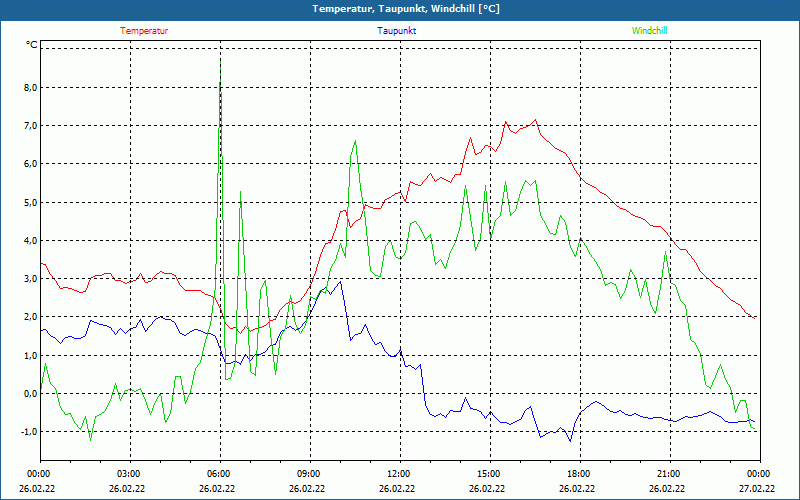
Task: Click the 09:00 time axis label
Action: click(x=310, y=474)
